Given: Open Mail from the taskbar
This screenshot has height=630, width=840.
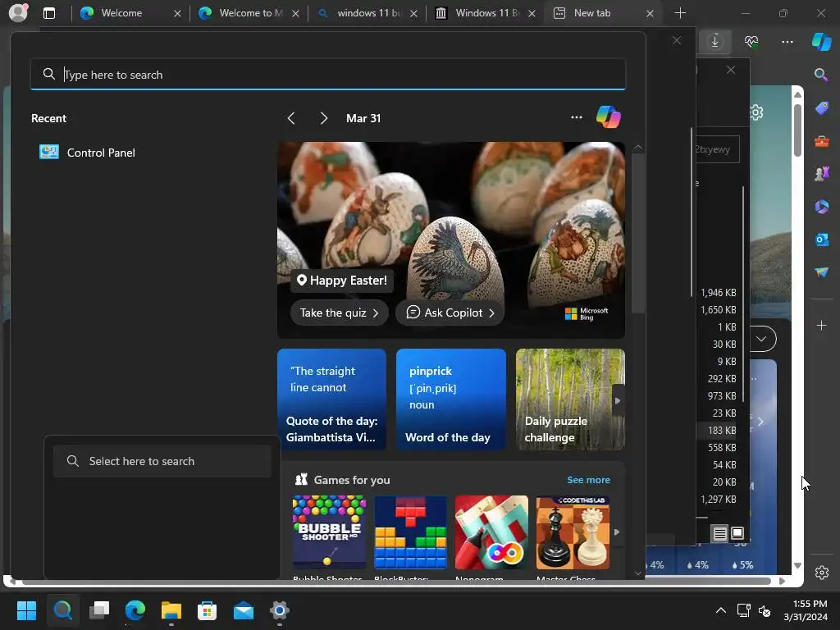Looking at the screenshot, I should coord(244,610).
